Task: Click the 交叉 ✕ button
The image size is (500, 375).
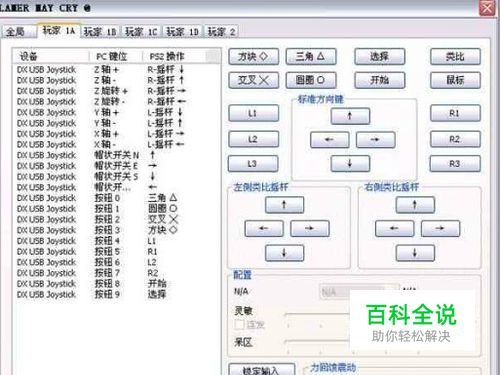Action: (253, 80)
